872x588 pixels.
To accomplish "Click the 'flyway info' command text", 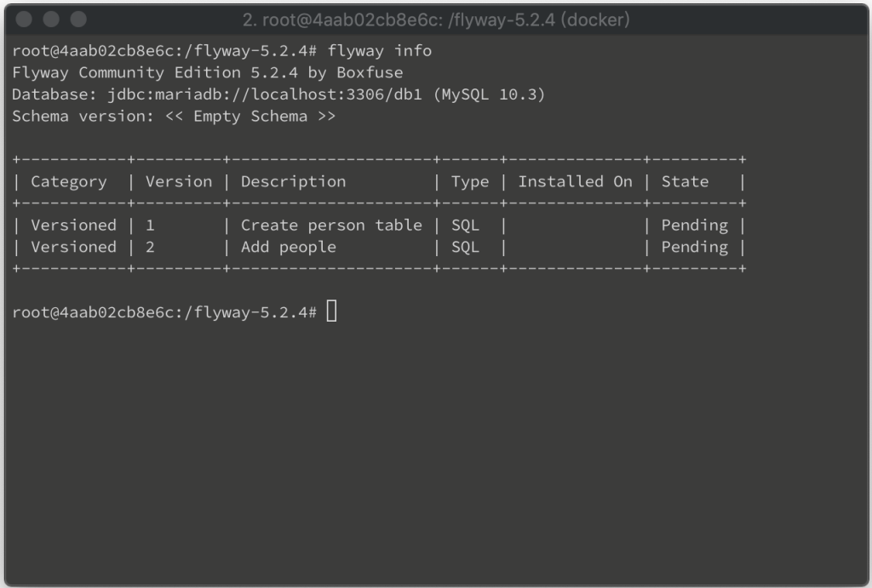I will pyautogui.click(x=379, y=51).
